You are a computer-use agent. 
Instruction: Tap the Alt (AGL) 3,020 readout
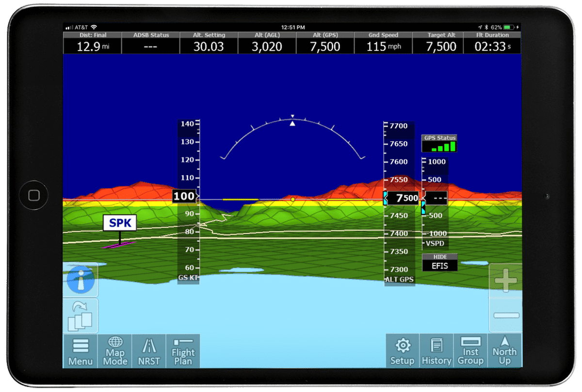click(267, 43)
